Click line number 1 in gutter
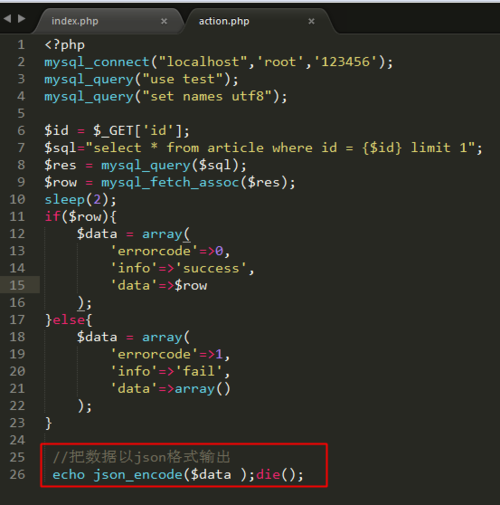Viewport: 500px width, 505px height. tap(21, 45)
